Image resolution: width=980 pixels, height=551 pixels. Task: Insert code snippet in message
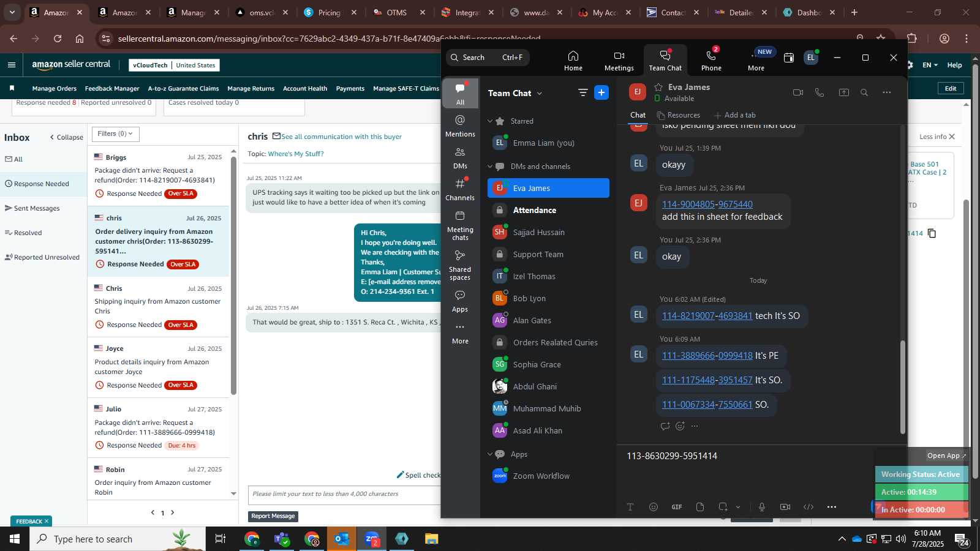coord(809,507)
